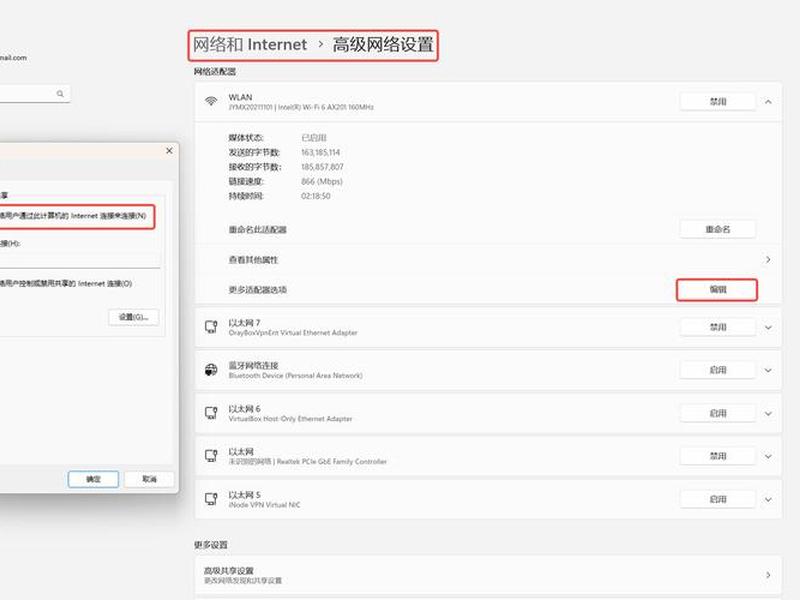
Task: Click 编辑 for more adapter options
Action: click(717, 290)
